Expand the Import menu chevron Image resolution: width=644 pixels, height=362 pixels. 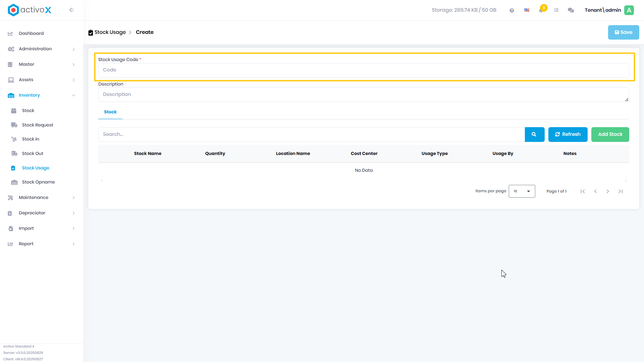coord(73,229)
